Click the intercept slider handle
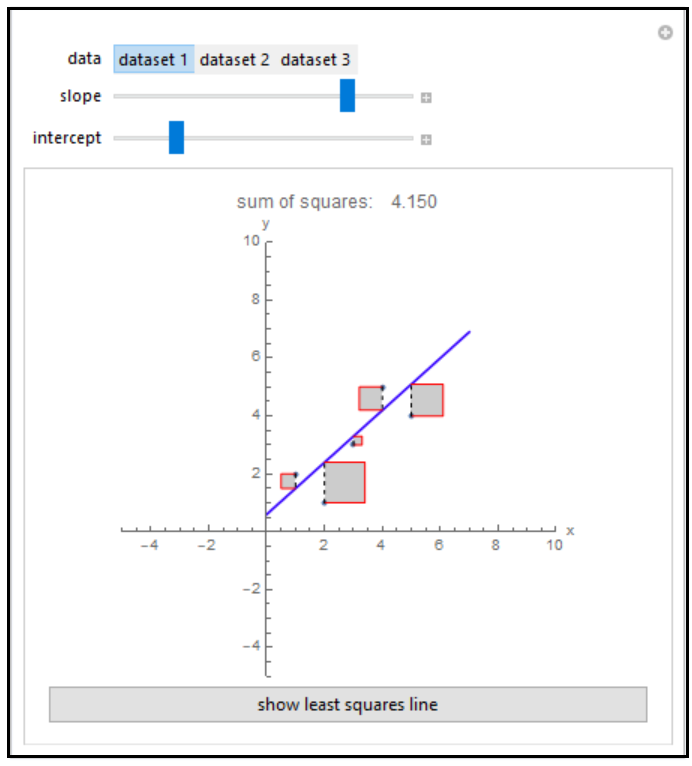 [x=176, y=138]
